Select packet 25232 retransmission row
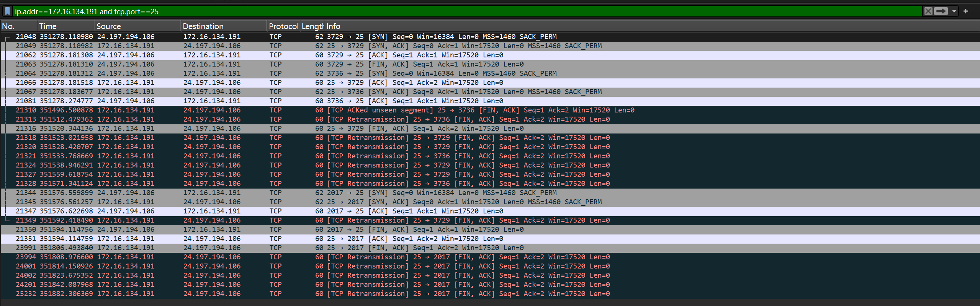Viewport: 980px width, 306px height. coord(490,294)
